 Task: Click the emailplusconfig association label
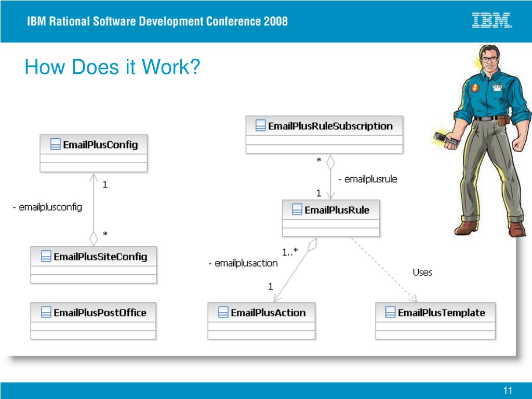(x=47, y=207)
